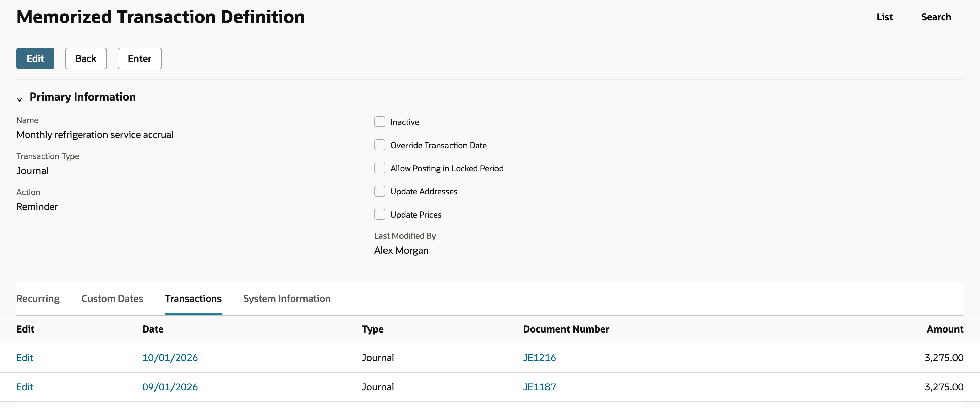Toggle the Inactive checkbox
Viewport: 980px width, 408px height.
click(x=380, y=122)
